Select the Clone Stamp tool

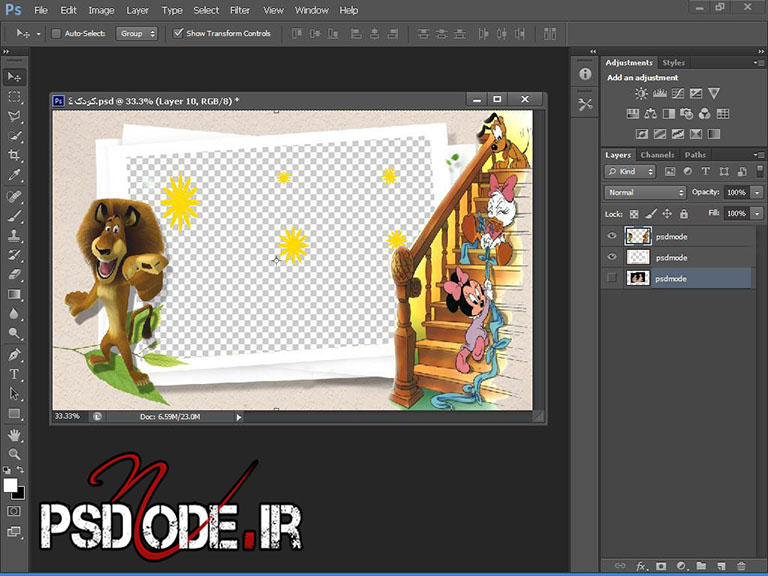[x=14, y=236]
